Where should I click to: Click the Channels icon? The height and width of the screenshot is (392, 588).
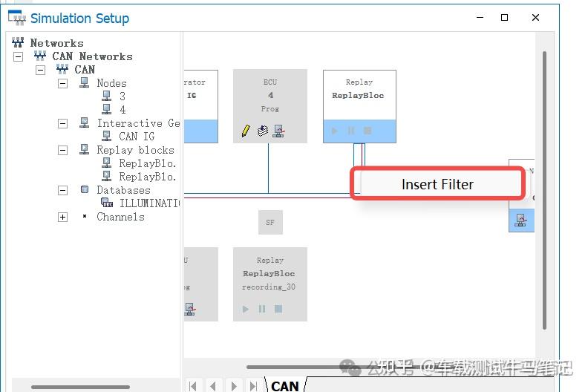pos(85,216)
